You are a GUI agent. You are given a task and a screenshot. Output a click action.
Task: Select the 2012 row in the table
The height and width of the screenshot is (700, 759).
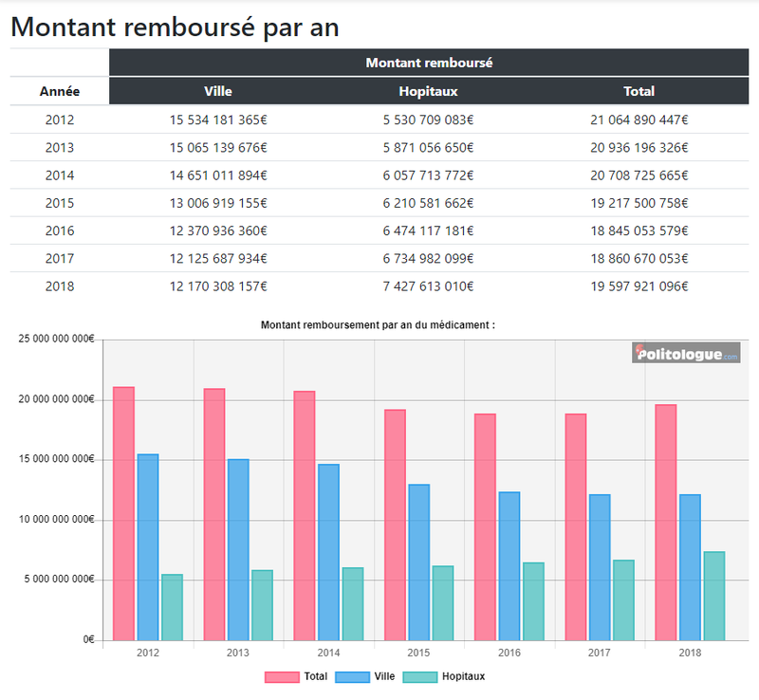click(58, 120)
